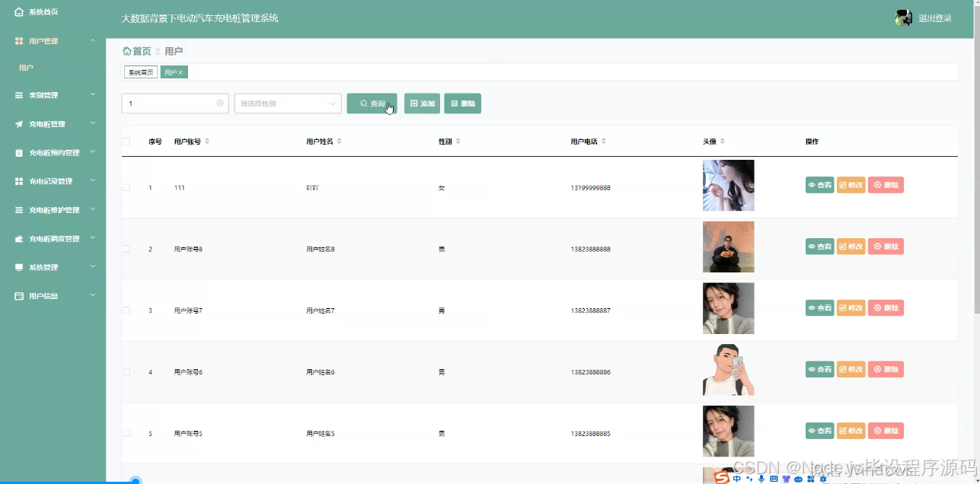
Task: View details of user 111 with 查看
Action: coord(820,185)
